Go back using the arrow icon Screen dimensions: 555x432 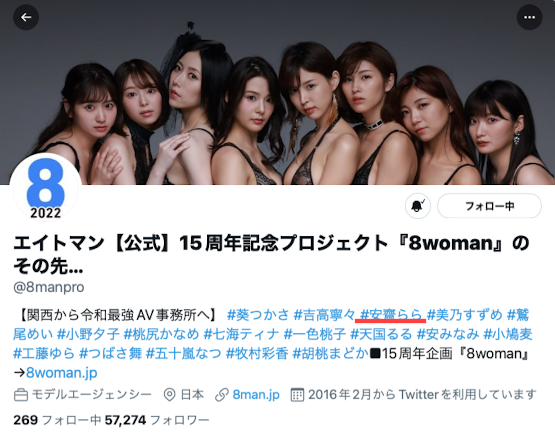pyautogui.click(x=26, y=17)
